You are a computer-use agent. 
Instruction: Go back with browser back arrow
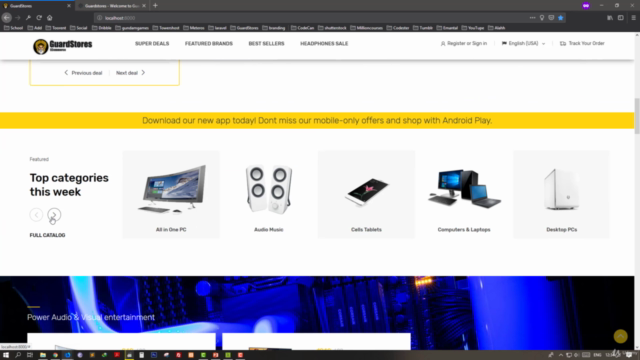coord(7,18)
